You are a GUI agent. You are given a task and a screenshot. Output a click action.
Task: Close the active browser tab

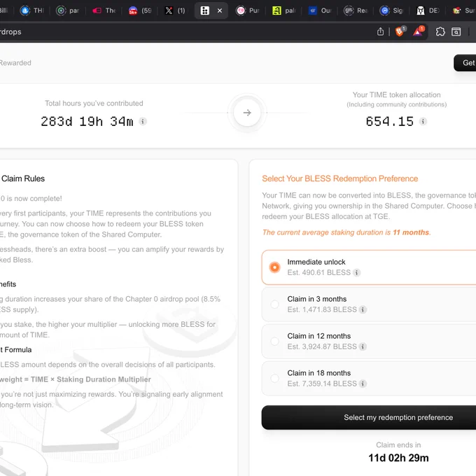click(x=220, y=10)
